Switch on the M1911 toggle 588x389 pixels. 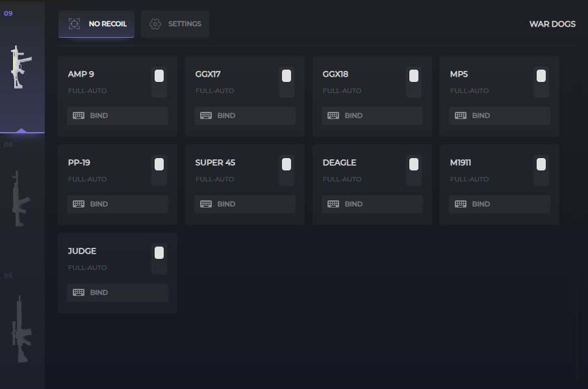point(541,170)
